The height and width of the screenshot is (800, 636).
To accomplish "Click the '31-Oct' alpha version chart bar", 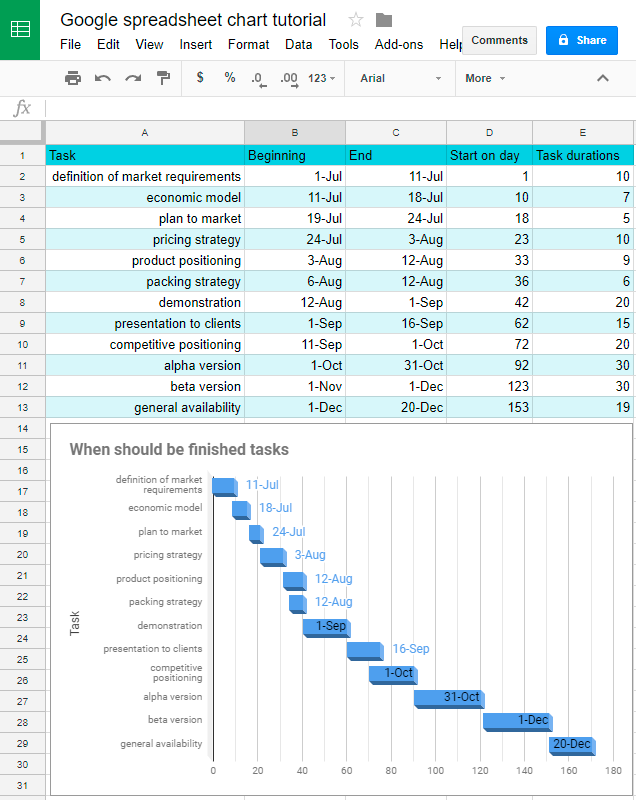I will 449,698.
